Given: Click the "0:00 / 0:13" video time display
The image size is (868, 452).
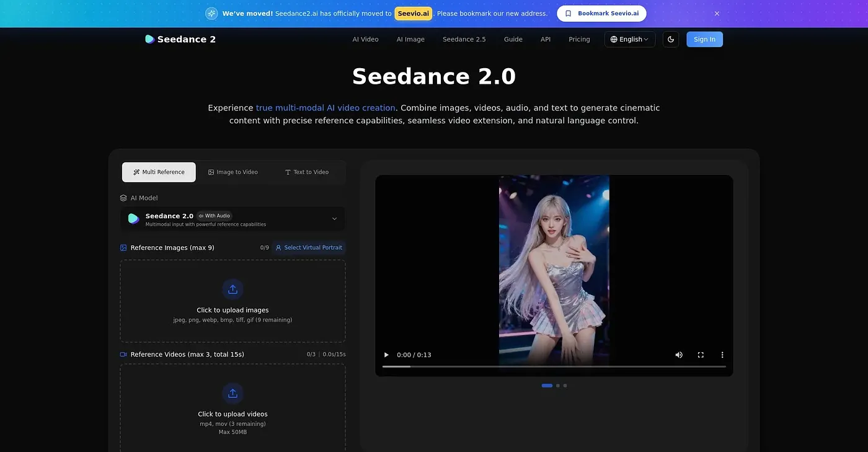Looking at the screenshot, I should click(x=414, y=355).
